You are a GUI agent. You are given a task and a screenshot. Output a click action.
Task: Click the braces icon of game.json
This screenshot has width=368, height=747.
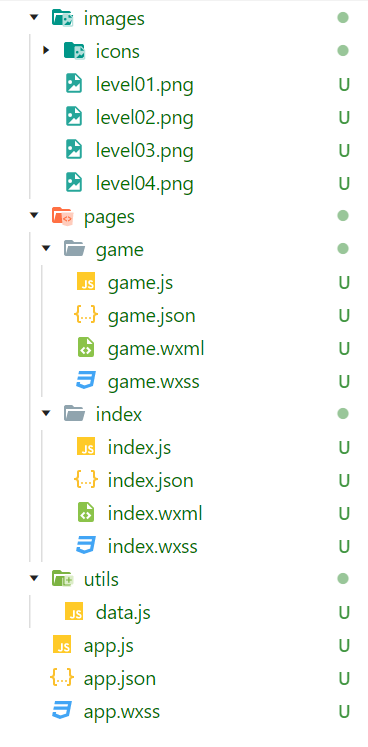[x=86, y=315]
